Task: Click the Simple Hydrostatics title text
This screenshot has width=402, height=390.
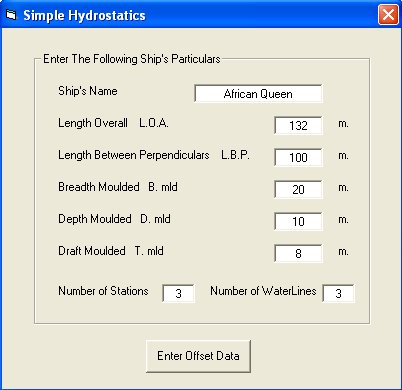Action: (x=84, y=15)
